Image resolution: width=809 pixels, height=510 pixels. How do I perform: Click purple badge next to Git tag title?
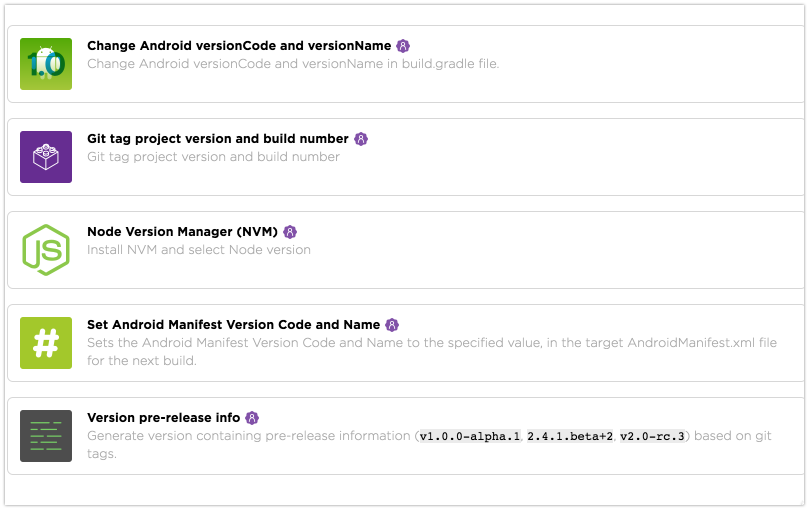tap(362, 139)
